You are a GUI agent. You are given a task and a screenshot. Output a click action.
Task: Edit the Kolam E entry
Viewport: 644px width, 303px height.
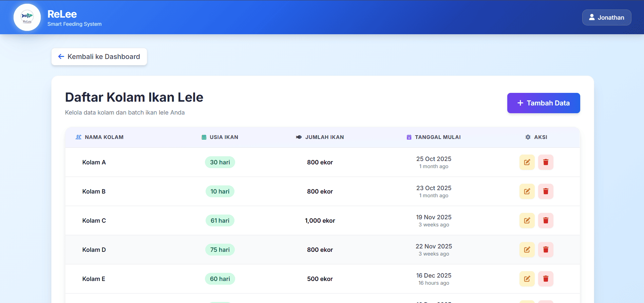[527, 279]
